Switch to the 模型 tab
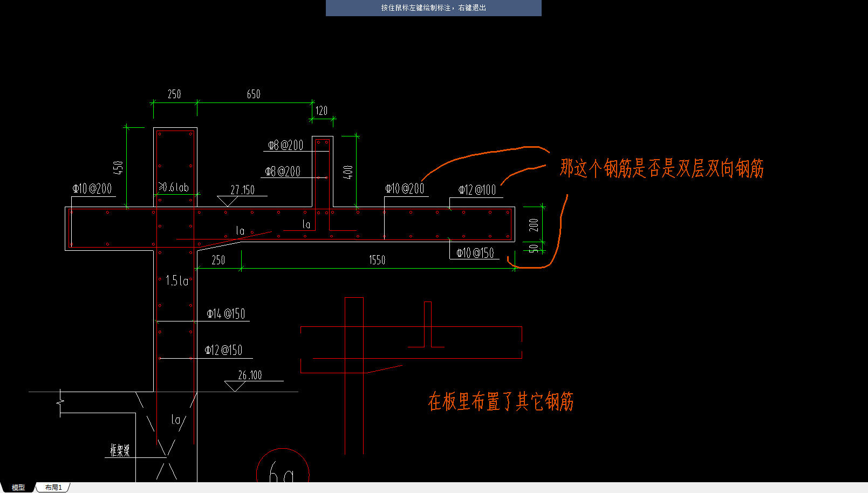Screen dimensions: 868x493 point(18,487)
